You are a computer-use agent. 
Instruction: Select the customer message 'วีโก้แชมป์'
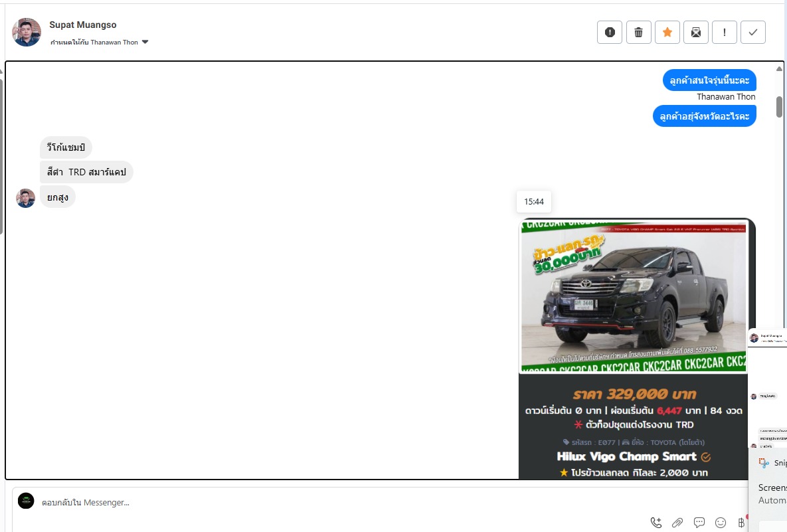pyautogui.click(x=66, y=147)
